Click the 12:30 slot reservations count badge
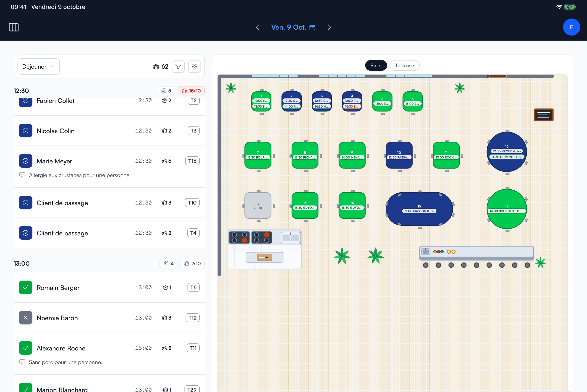Image resolution: width=587 pixels, height=392 pixels. [166, 91]
